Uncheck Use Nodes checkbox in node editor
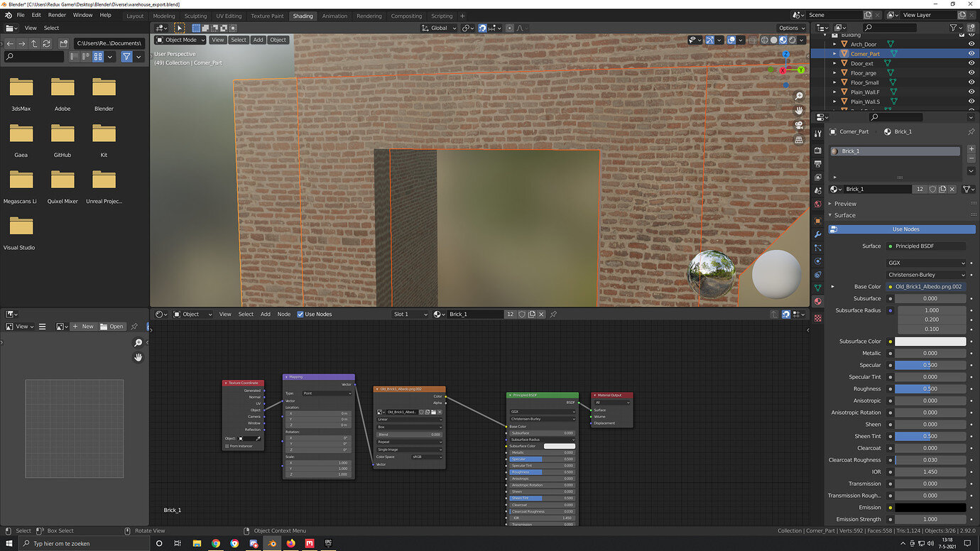Screen dimensions: 980x551 click(300, 314)
